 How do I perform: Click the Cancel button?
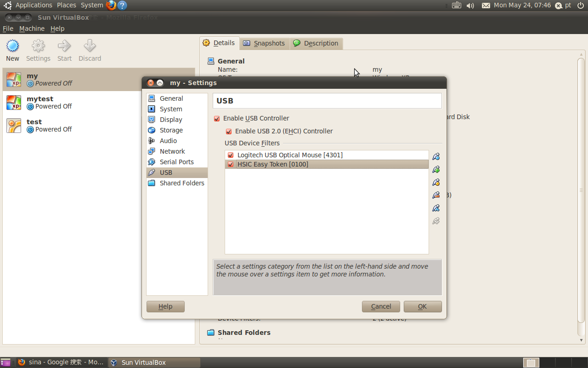381,306
